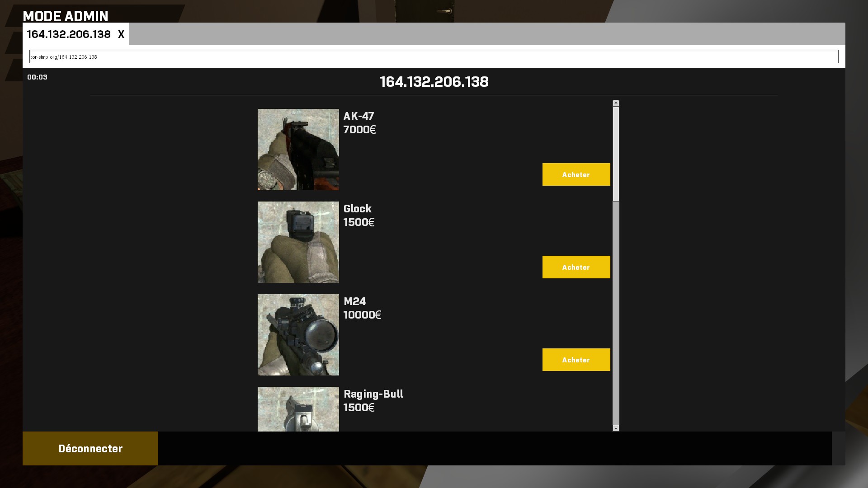This screenshot has height=488, width=868.
Task: Select the 164.132.206.138 browser tab
Action: (x=69, y=34)
